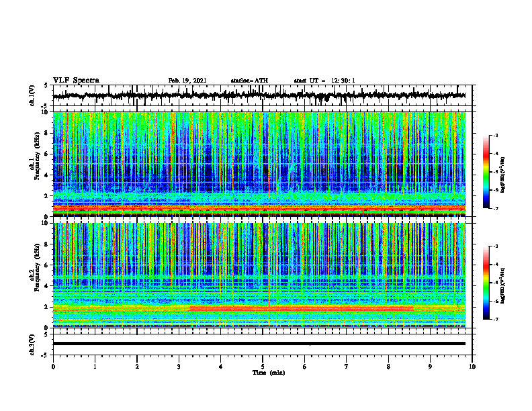Viewport: 532px width, 411px height.
Task: Click time axis tick label "9"
Action: [430, 367]
